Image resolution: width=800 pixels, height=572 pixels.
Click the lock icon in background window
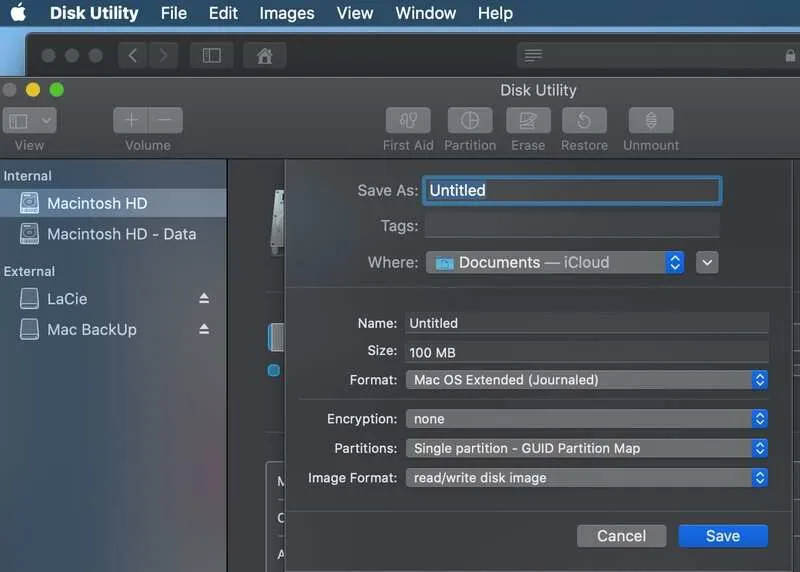(790, 55)
